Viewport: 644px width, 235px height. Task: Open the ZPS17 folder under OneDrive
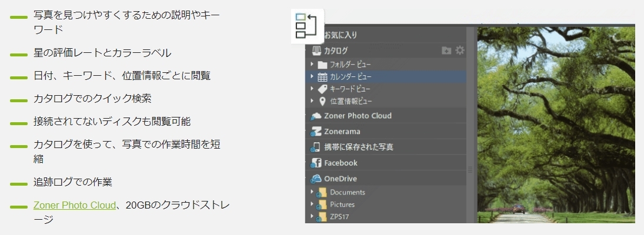[339, 217]
